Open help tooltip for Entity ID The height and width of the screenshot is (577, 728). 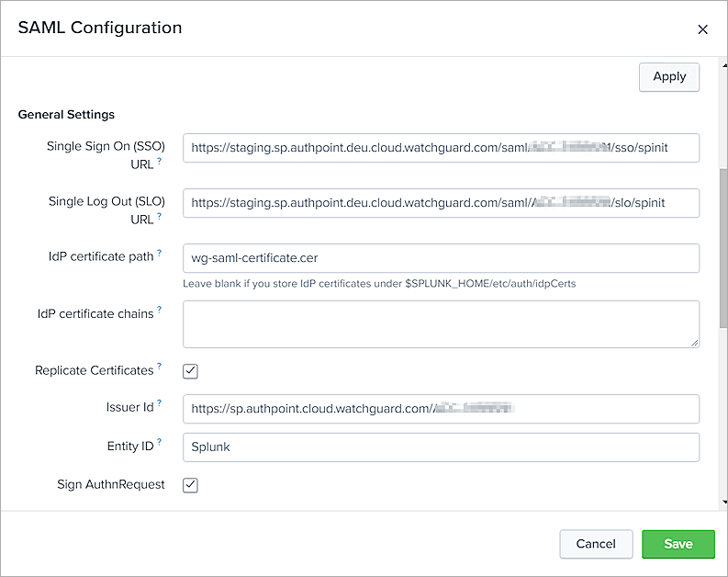(x=160, y=442)
